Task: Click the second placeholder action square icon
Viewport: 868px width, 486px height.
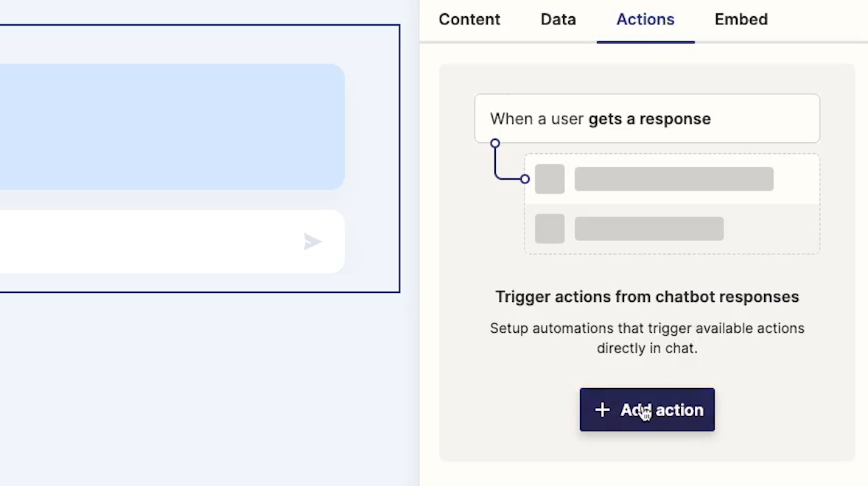Action: pyautogui.click(x=550, y=228)
